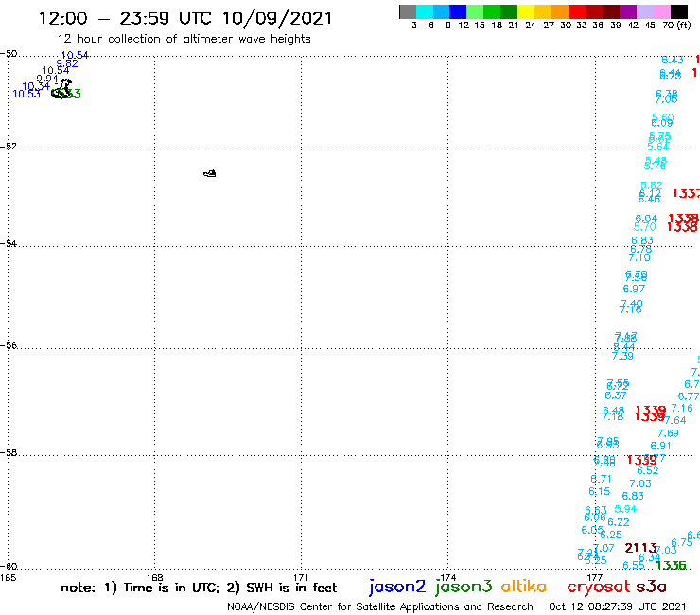This screenshot has height=615, width=700.
Task: Click the black swatch ending the color scale
Action: point(679,11)
